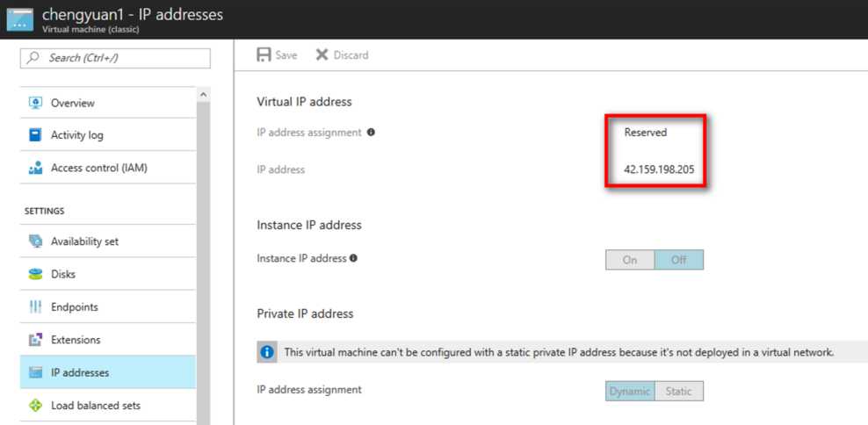868x425 pixels.
Task: Click the sidebar scroll up arrow
Action: pos(203,95)
